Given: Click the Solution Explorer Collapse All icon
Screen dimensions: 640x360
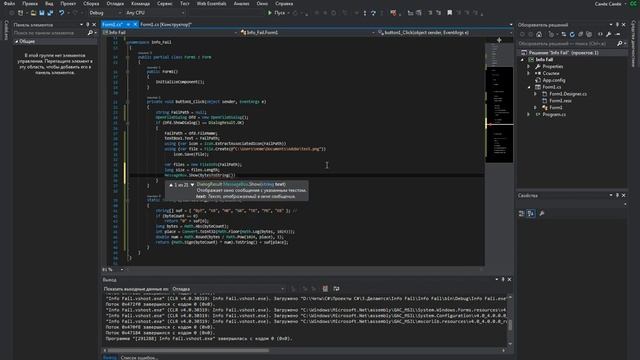Looking at the screenshot, I should 580,34.
